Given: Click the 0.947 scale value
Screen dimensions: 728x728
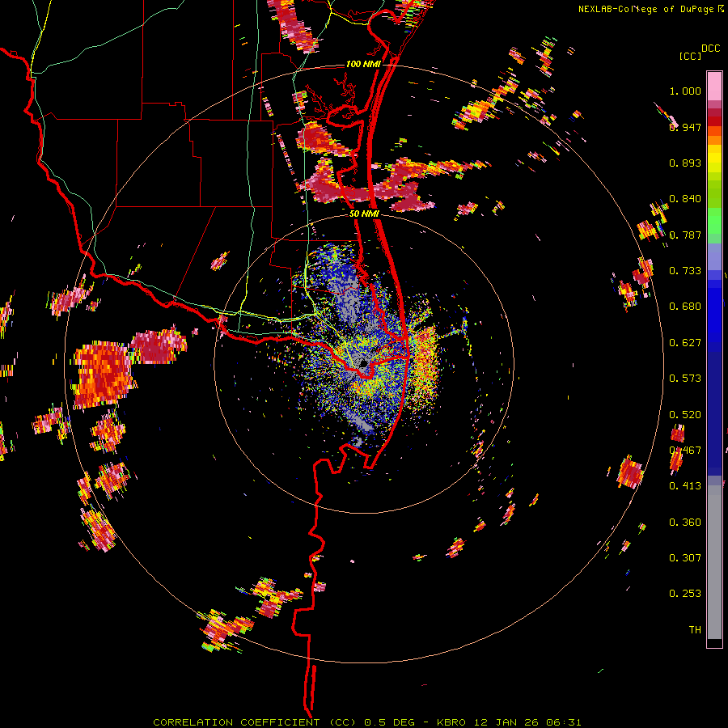Looking at the screenshot, I should [x=685, y=127].
